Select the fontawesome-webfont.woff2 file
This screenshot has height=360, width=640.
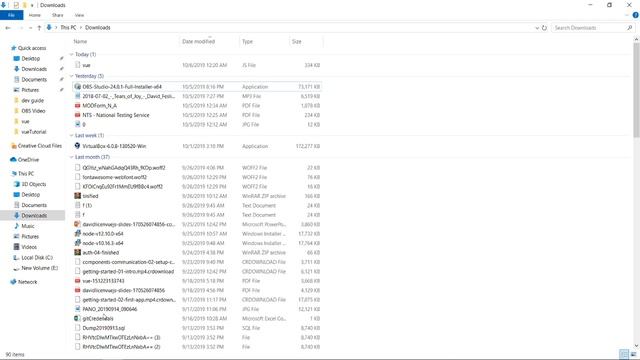click(x=115, y=177)
